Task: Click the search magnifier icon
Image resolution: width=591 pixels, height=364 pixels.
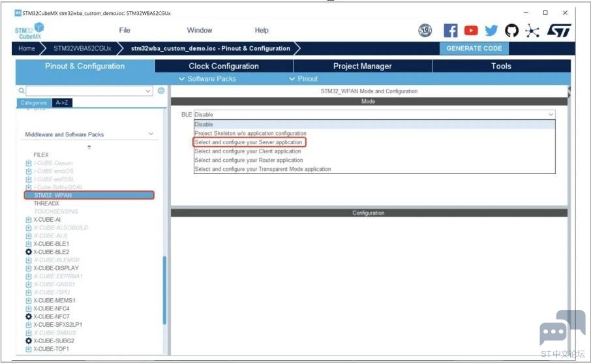Action: point(22,91)
